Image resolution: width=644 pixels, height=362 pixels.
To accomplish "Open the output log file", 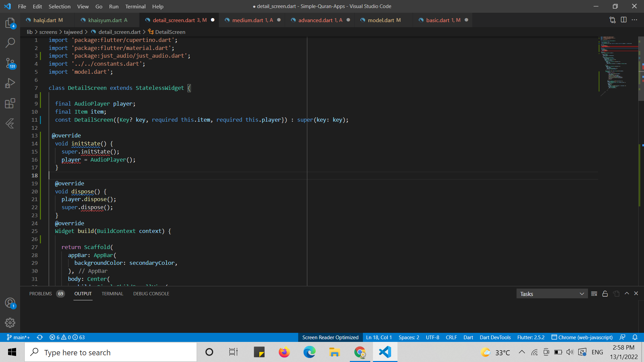I will [616, 294].
